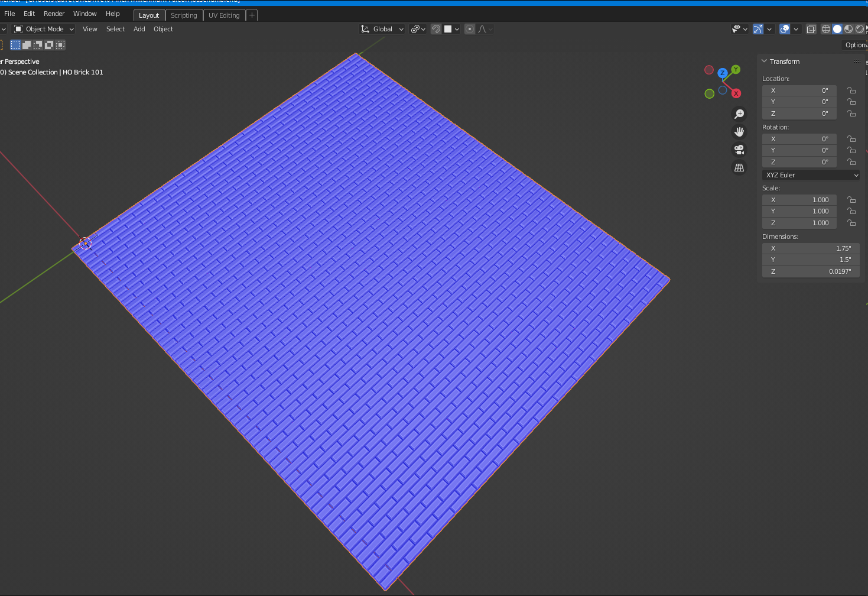
Task: Collapse the Transform panel
Action: click(x=764, y=61)
